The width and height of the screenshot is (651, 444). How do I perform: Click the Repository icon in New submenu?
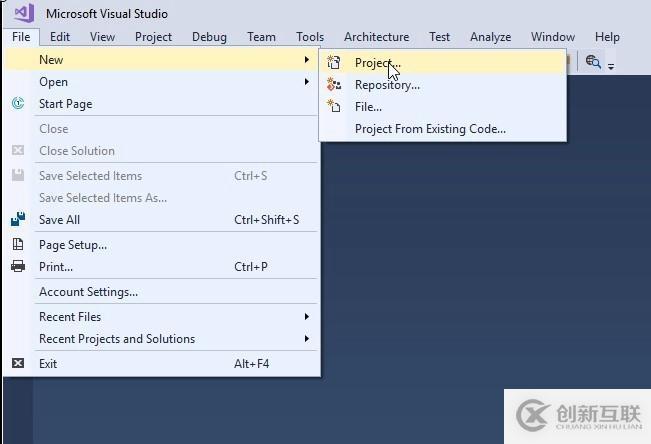[x=335, y=85]
